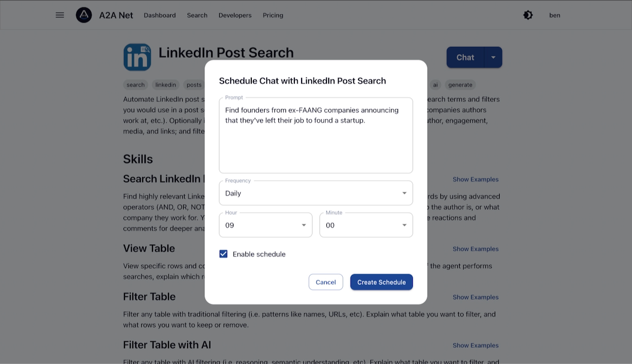This screenshot has width=632, height=364.
Task: Uncheck the Enable schedule checkbox
Action: 223,254
